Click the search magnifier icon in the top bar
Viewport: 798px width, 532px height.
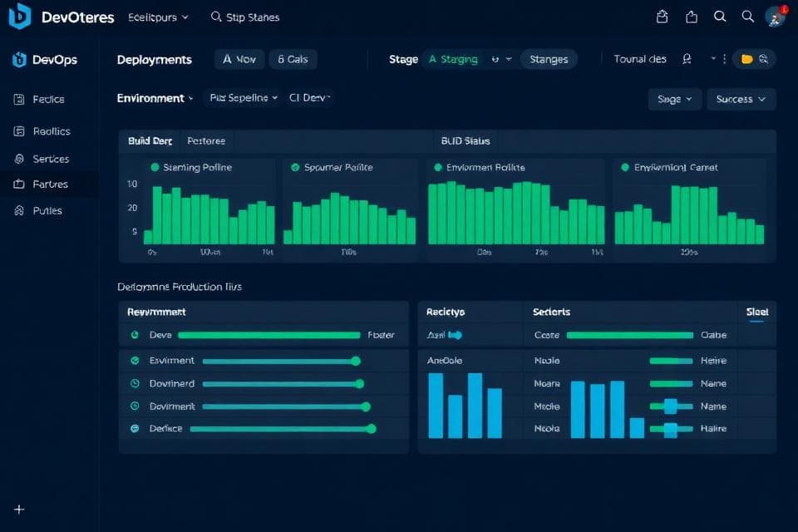pos(720,16)
